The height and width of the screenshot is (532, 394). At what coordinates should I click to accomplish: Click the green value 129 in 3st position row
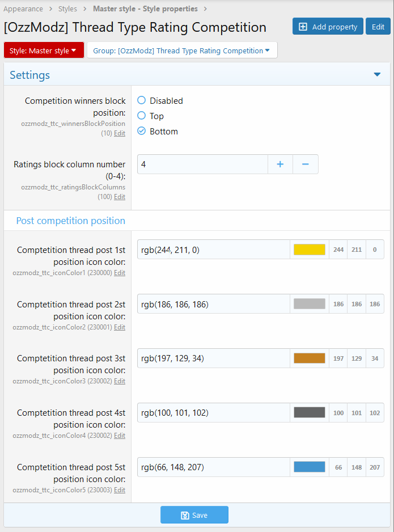(357, 358)
